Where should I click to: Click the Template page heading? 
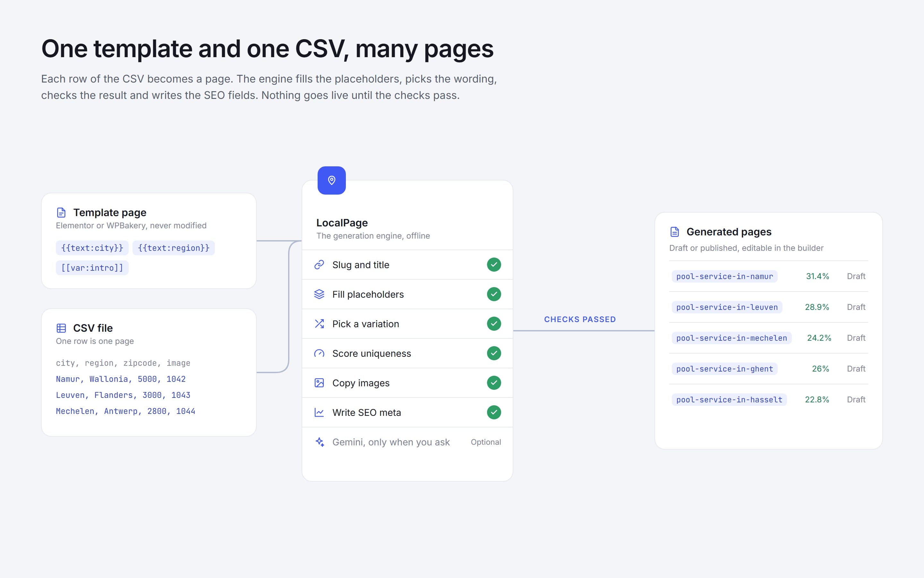tap(110, 213)
